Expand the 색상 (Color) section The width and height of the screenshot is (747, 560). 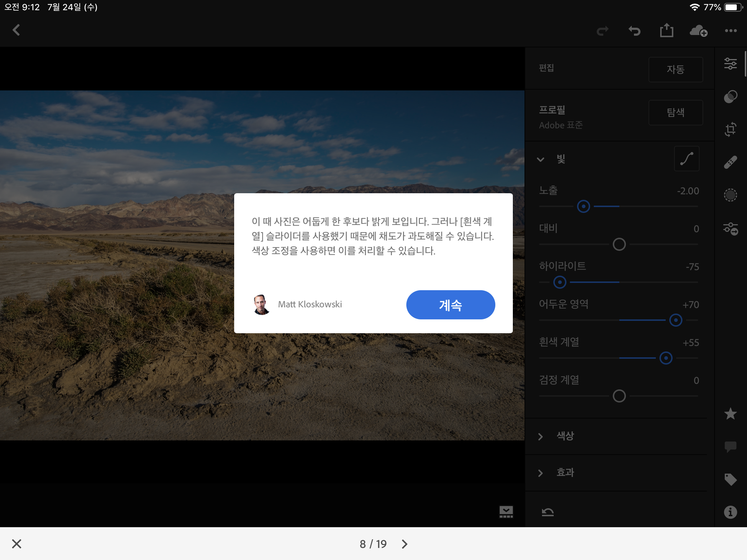pos(541,436)
